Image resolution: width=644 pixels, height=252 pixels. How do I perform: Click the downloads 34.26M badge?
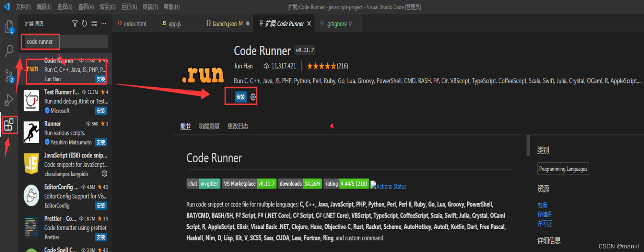pyautogui.click(x=300, y=184)
